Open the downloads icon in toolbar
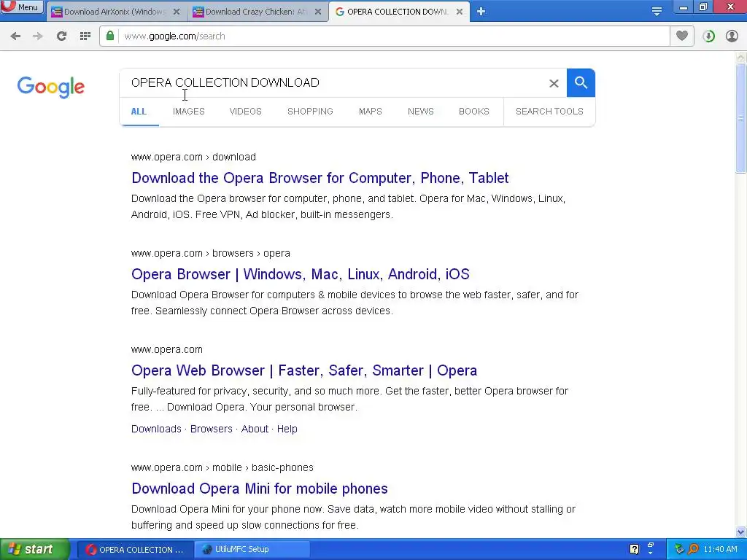The image size is (747, 560). 708,36
